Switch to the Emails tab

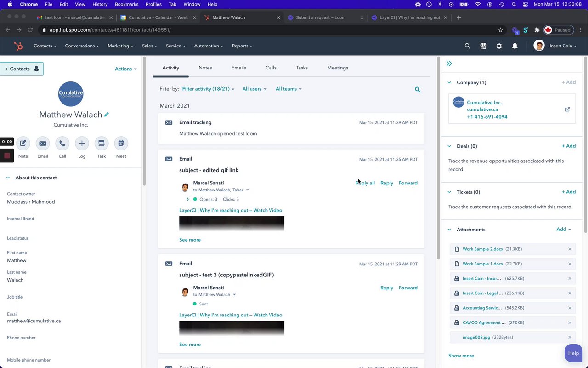coord(238,68)
